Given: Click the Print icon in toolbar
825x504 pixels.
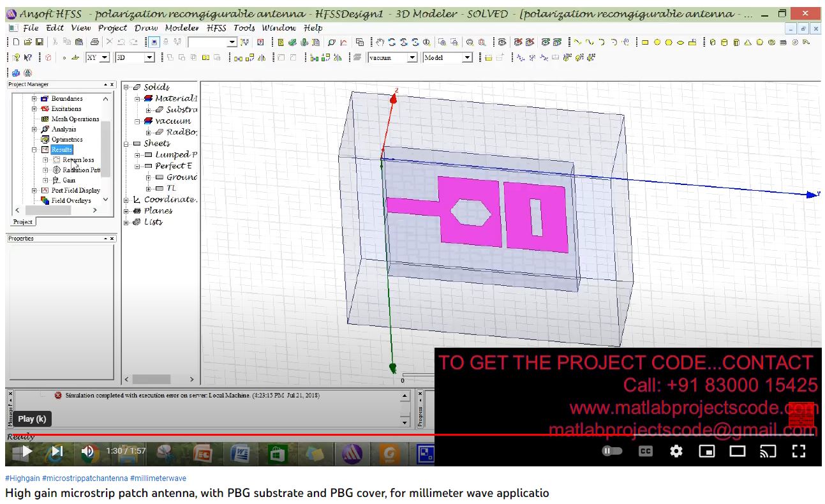Looking at the screenshot, I should pos(95,42).
